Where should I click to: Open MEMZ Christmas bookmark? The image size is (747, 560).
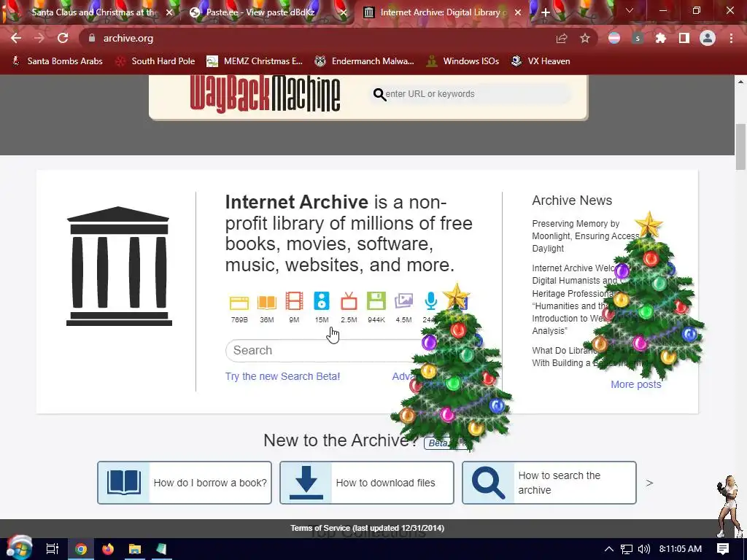pyautogui.click(x=255, y=61)
